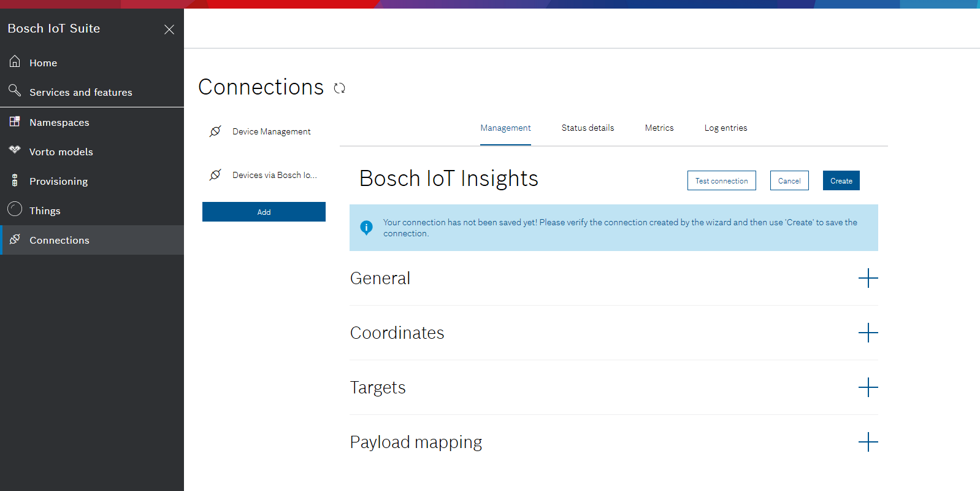This screenshot has width=980, height=491.
Task: Click the Services and features magnifier icon
Action: (15, 91)
